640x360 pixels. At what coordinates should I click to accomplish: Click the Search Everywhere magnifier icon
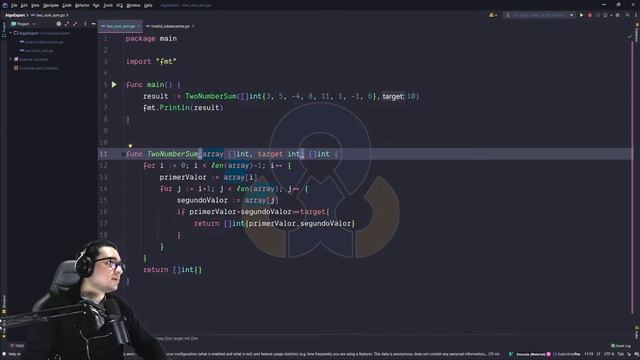pos(627,15)
